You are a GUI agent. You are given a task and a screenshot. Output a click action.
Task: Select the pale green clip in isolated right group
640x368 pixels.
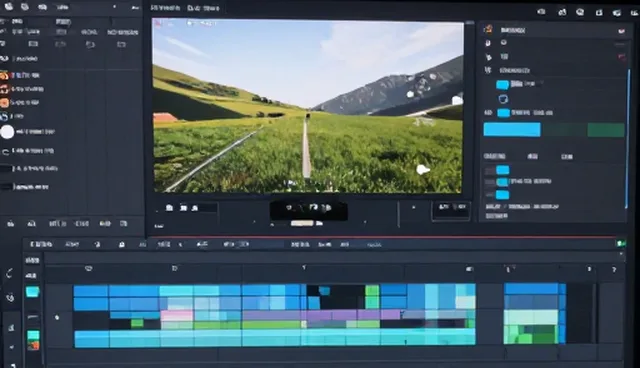tap(531, 317)
